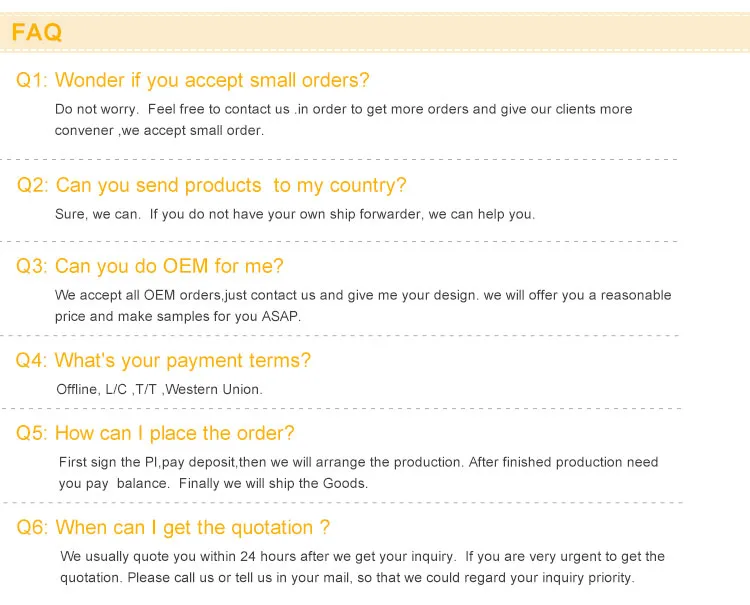
Task: Select the line "convener, we accept small order."
Action: point(159,131)
